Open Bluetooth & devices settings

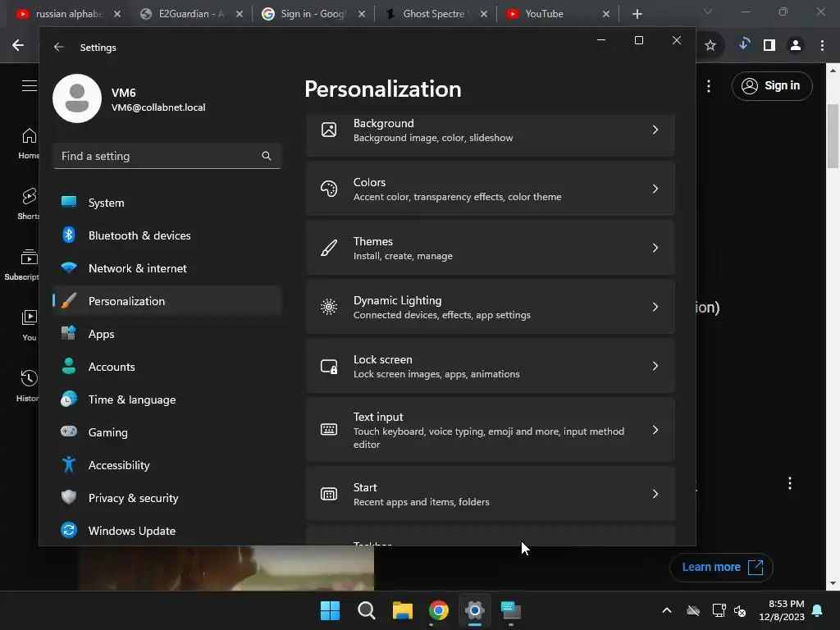point(167,235)
